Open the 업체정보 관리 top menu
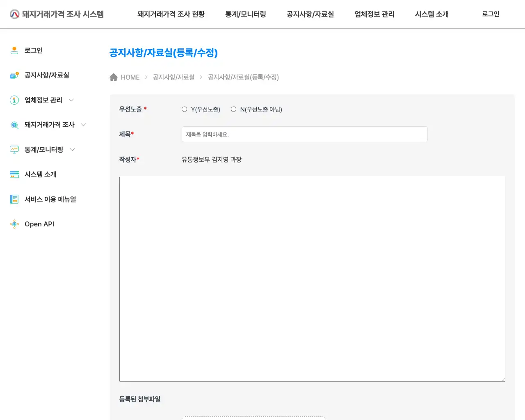The image size is (525, 420). pos(374,14)
